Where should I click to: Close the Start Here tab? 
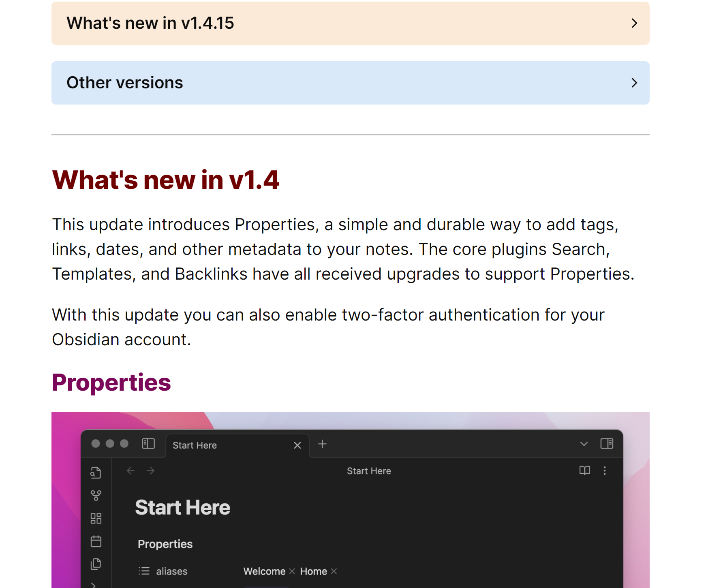pos(297,445)
